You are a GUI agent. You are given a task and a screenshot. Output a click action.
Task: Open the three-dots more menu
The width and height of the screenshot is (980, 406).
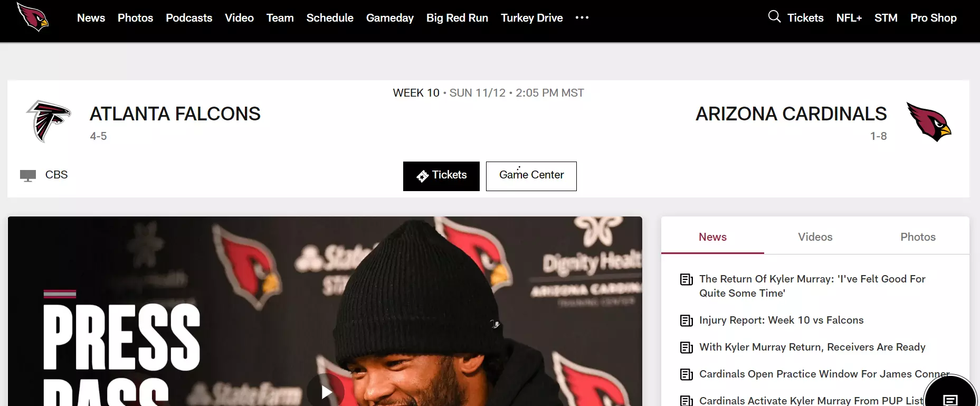[582, 17]
